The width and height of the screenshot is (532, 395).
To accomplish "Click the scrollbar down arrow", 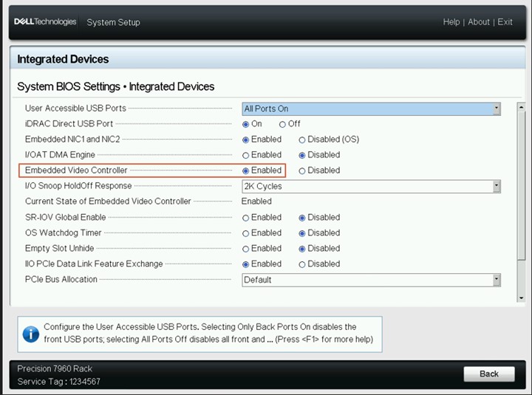I will coord(520,299).
